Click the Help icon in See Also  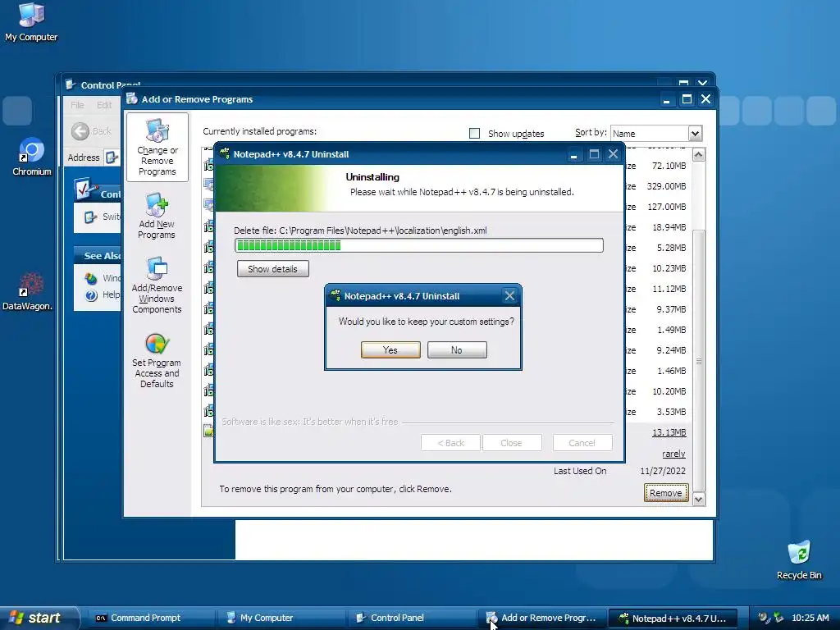point(91,295)
